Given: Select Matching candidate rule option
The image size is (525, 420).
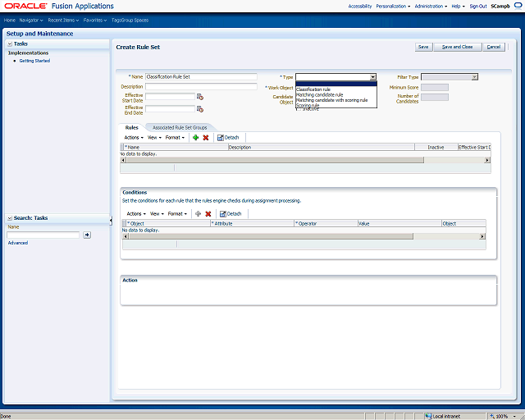Looking at the screenshot, I should point(336,95).
